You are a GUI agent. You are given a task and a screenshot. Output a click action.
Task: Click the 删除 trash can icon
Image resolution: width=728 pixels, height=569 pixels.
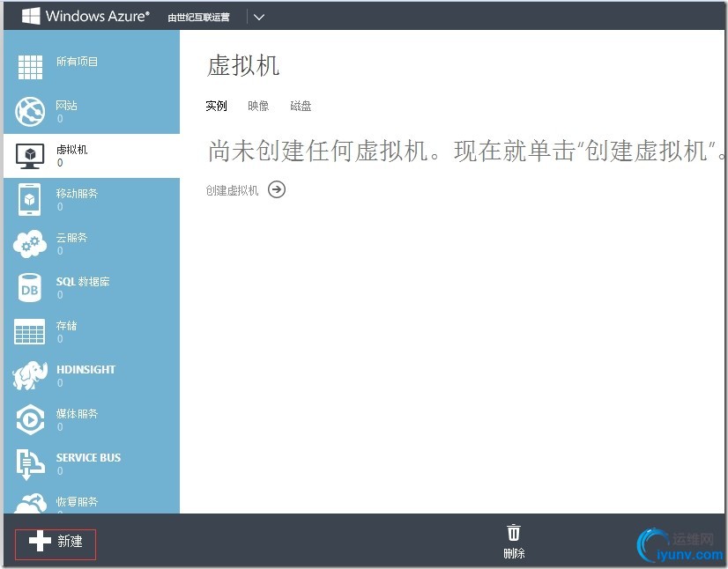pos(514,532)
